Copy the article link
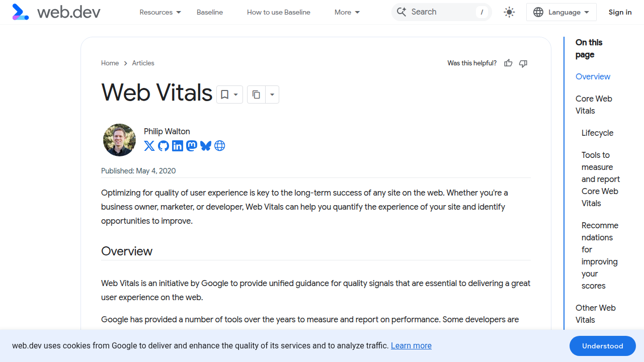644x362 pixels. pos(256,94)
